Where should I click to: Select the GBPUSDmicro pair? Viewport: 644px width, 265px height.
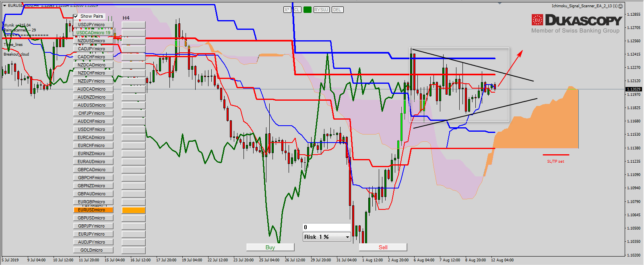[93, 218]
